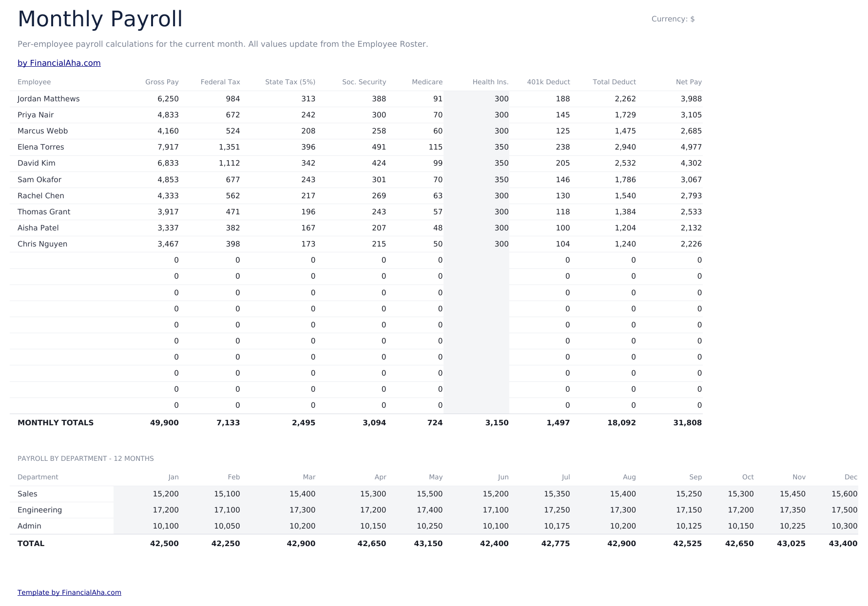Image resolution: width=868 pixels, height=606 pixels.
Task: Click the Monthly Payroll title
Action: pos(100,19)
